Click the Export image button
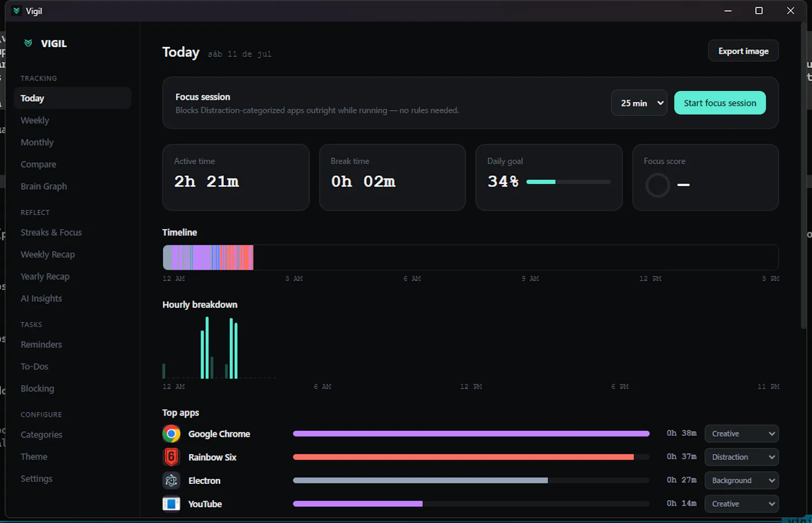Viewport: 812px width, 523px height. click(743, 51)
